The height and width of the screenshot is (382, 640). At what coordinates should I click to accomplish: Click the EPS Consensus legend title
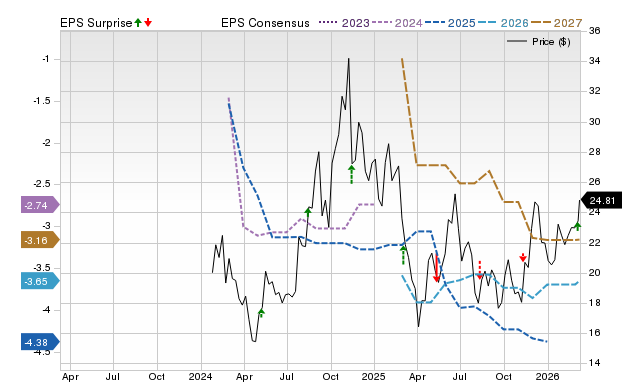coord(265,23)
